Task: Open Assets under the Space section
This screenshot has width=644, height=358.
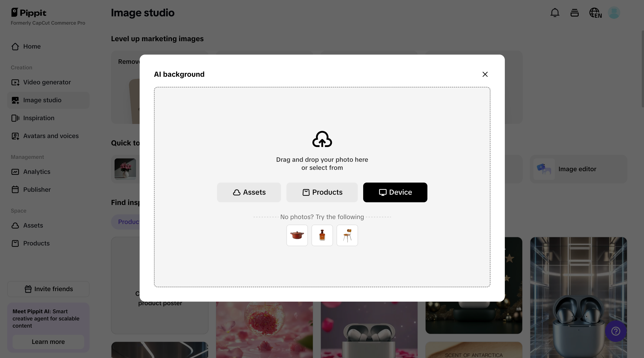Action: pos(33,225)
